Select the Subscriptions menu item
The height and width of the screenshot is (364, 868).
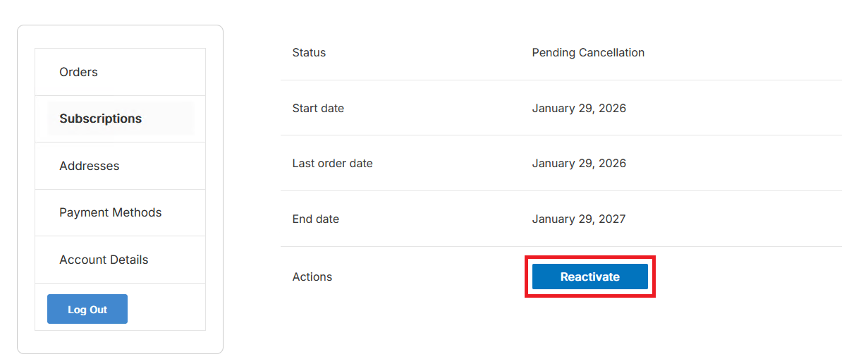tap(100, 119)
